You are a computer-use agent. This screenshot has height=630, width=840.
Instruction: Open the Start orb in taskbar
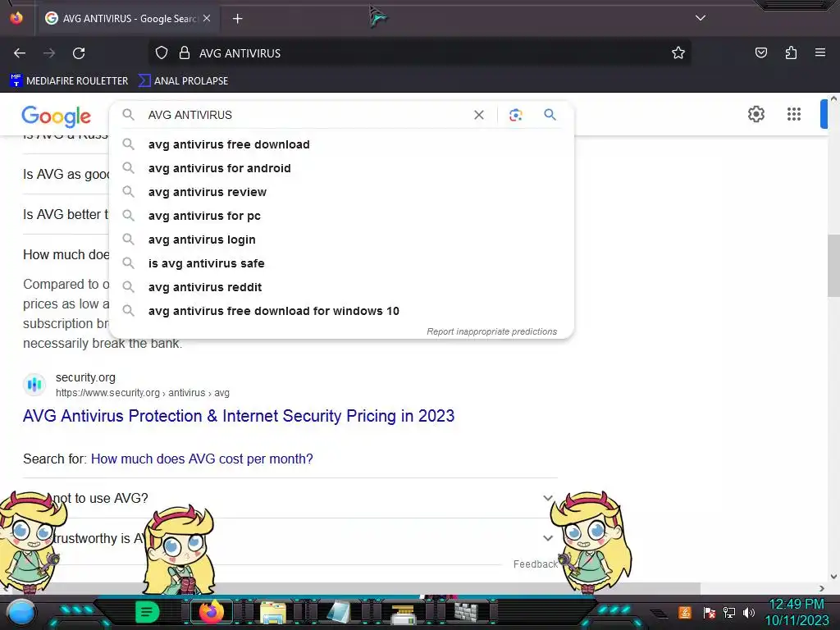pyautogui.click(x=21, y=613)
